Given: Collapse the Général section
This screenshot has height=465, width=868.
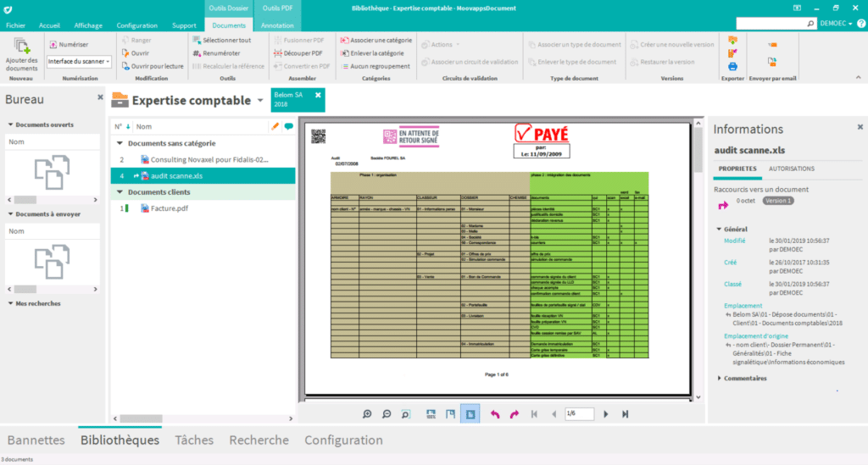Looking at the screenshot, I should pos(719,229).
